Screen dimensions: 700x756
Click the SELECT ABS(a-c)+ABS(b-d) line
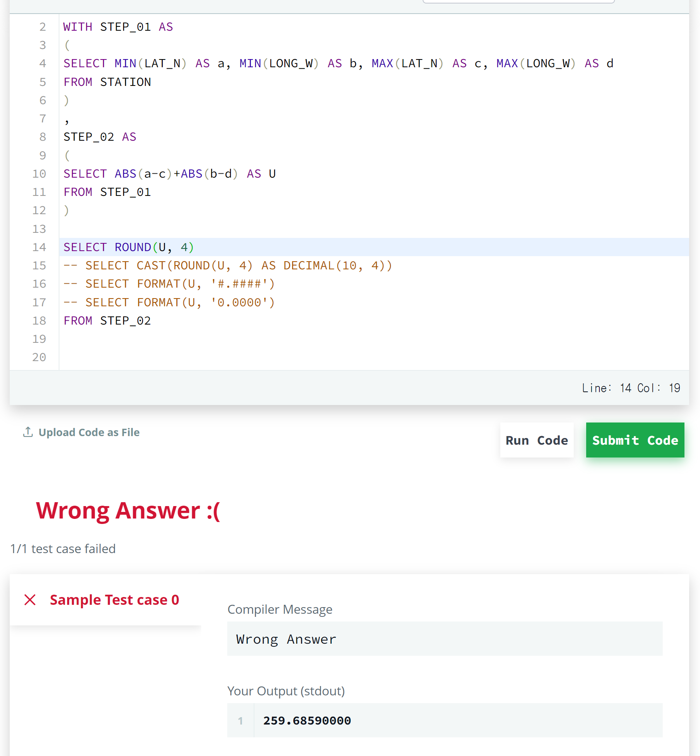(x=170, y=174)
